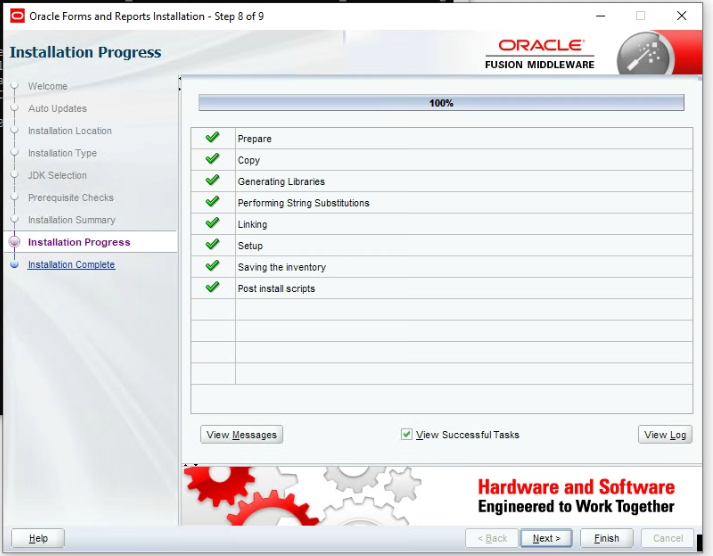The width and height of the screenshot is (713, 556).
Task: Click the Installation Complete step bullet
Action: [x=15, y=265]
